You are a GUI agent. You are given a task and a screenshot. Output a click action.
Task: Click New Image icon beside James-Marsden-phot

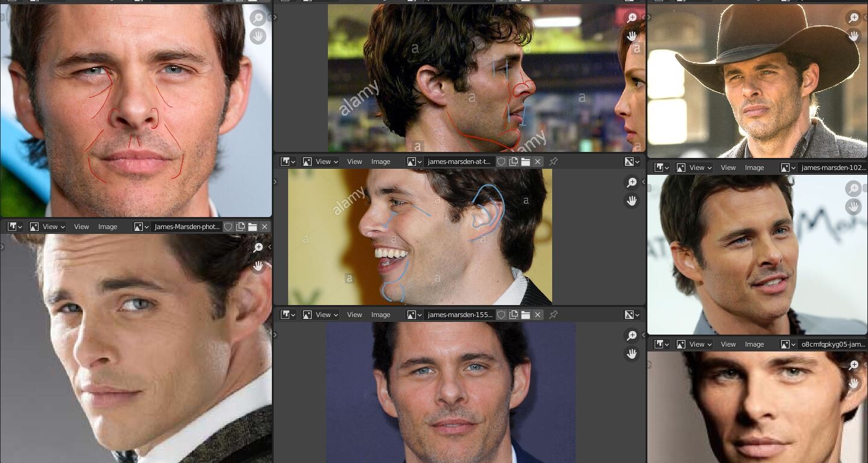241,227
